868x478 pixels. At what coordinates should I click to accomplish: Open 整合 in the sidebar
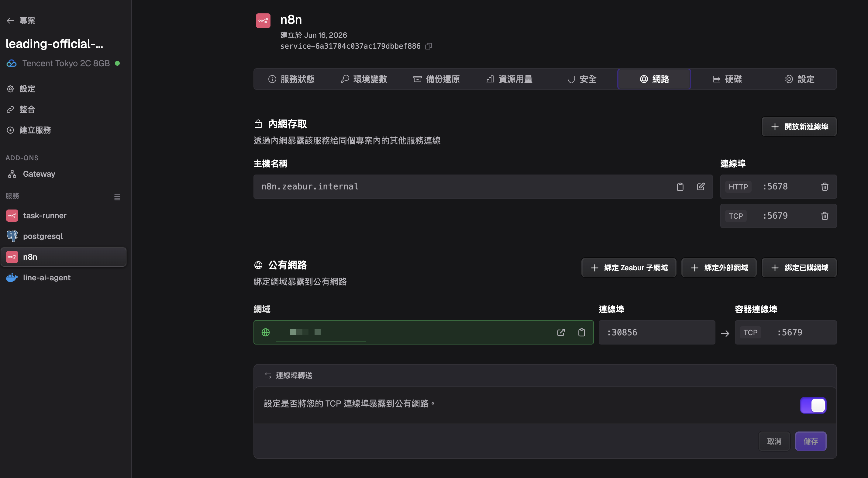point(21,109)
